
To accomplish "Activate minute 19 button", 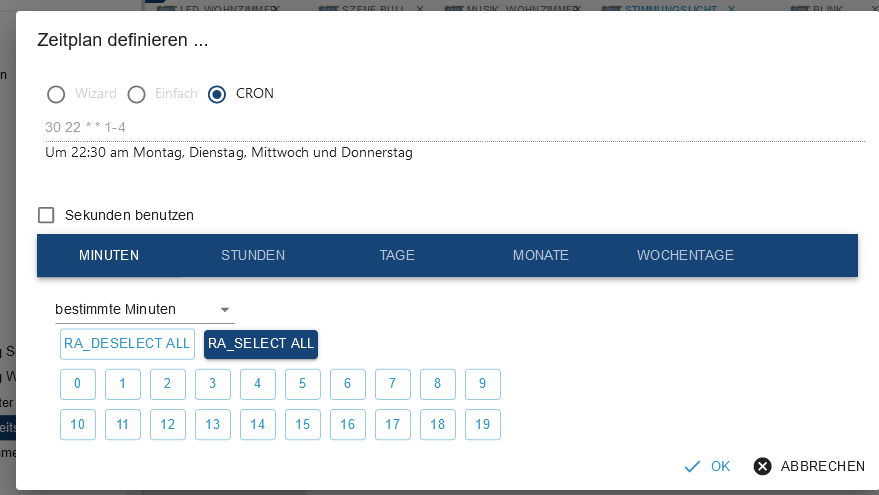I will pos(483,424).
